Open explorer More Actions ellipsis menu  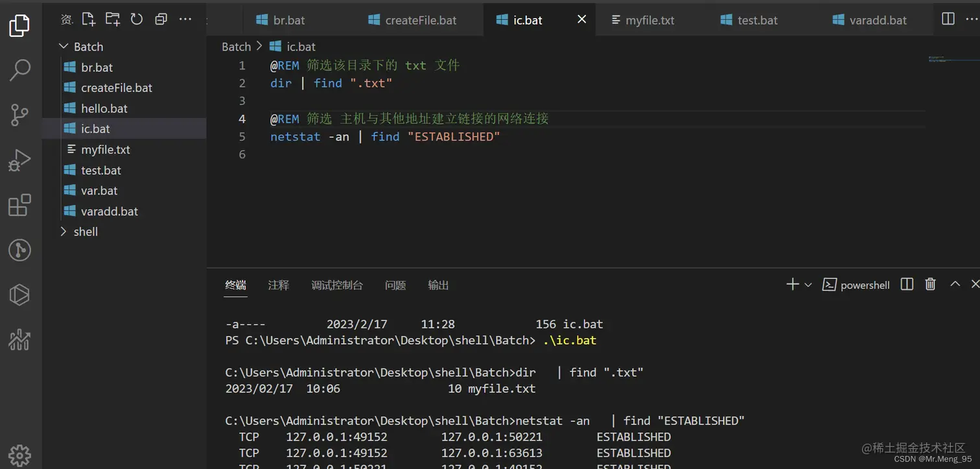click(x=185, y=19)
